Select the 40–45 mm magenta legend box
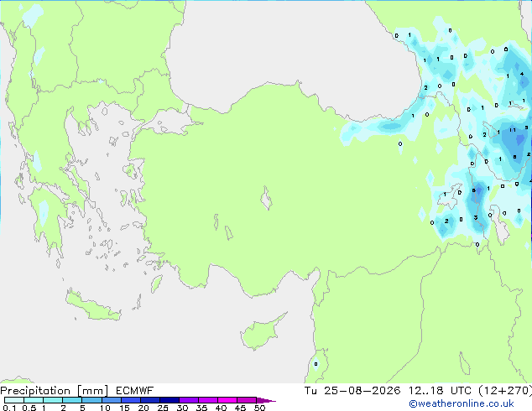This screenshot has height=411, width=532. [x=227, y=400]
